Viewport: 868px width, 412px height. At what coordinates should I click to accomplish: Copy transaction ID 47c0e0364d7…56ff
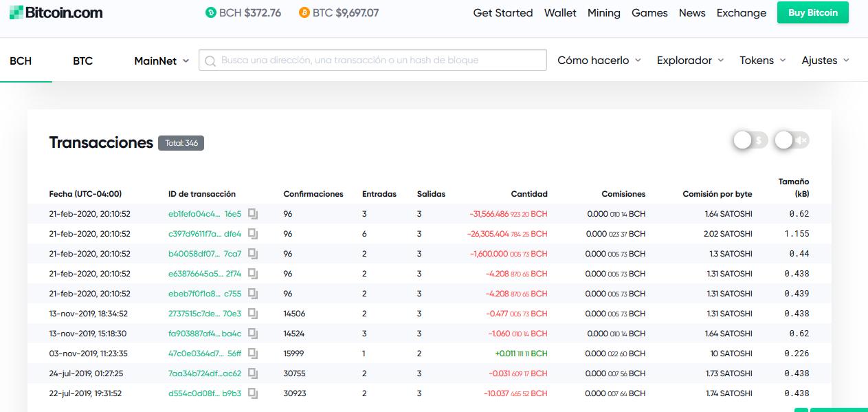253,354
